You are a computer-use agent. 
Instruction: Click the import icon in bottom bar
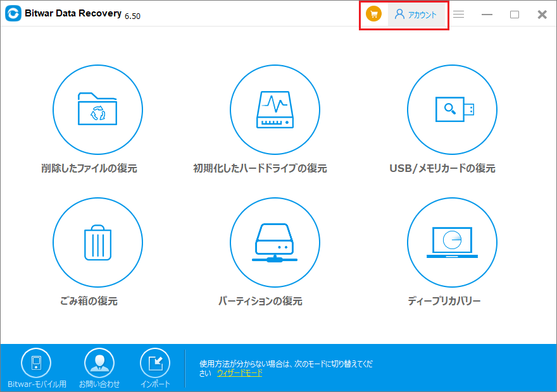coord(155,362)
